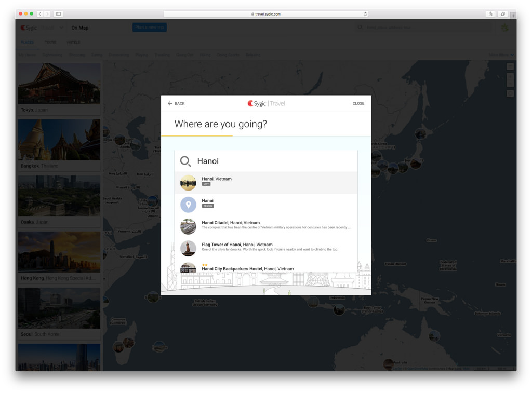The image size is (532, 393).
Task: Click the Hanoi Citadel round thumbnail
Action: pyautogui.click(x=188, y=226)
